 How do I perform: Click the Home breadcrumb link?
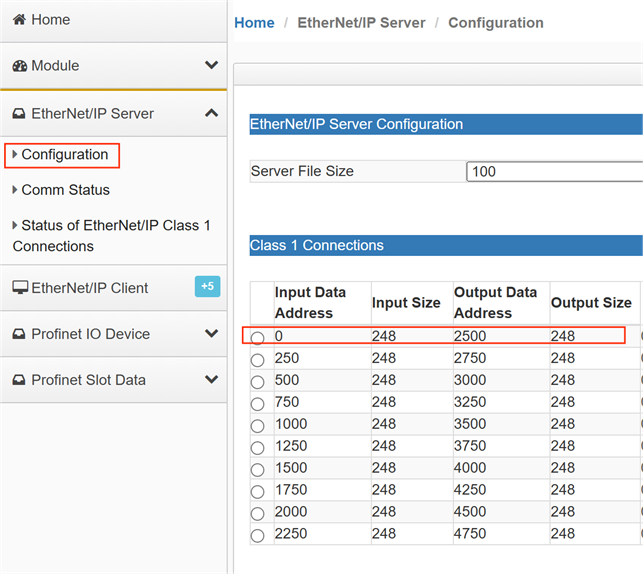pyautogui.click(x=254, y=23)
